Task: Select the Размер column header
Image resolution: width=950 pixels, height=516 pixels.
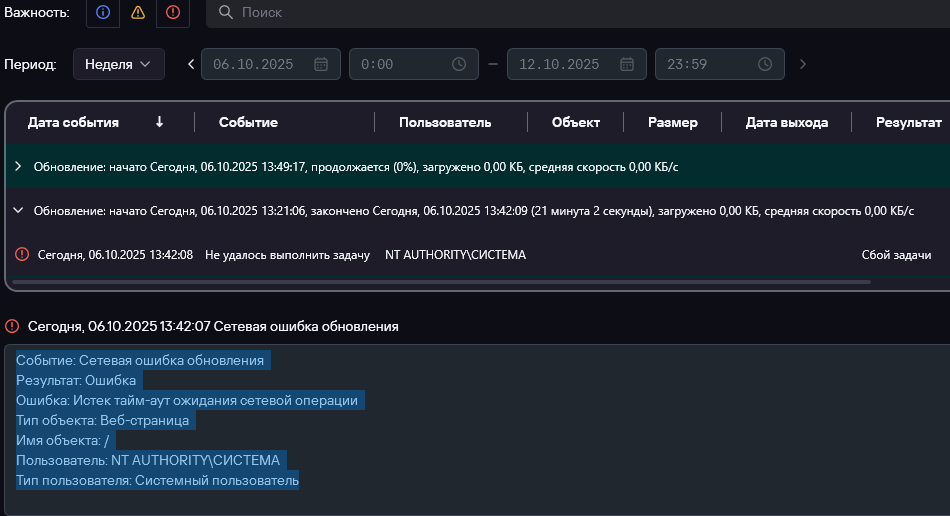Action: pos(672,122)
